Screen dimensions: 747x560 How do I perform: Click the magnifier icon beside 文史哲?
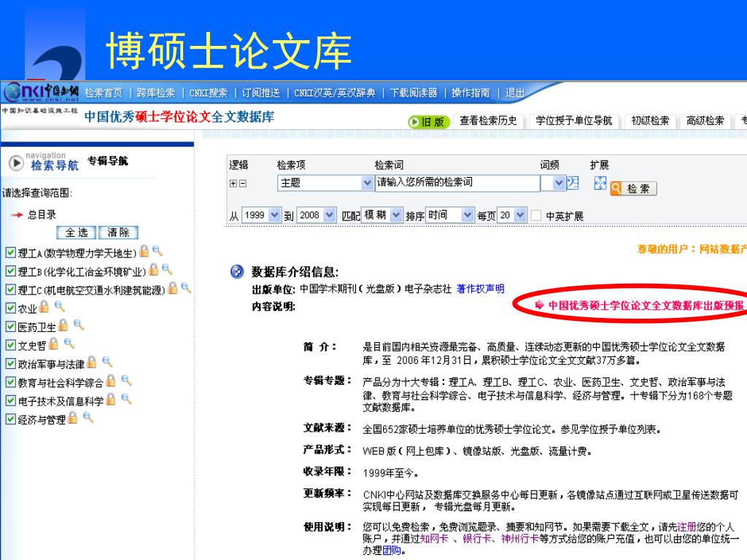pyautogui.click(x=69, y=343)
